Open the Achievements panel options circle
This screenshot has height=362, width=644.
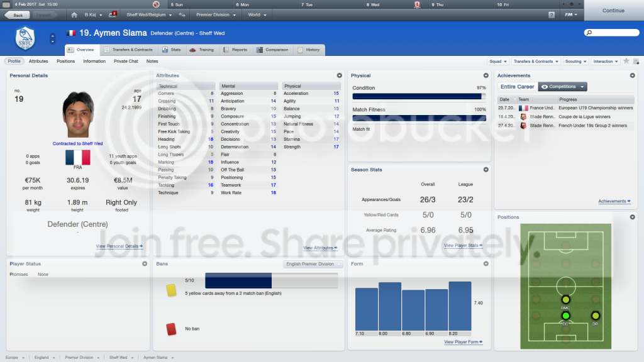click(633, 75)
